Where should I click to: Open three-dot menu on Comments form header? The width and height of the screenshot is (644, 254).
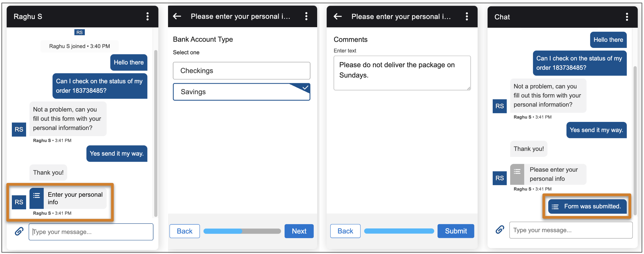[x=467, y=16]
